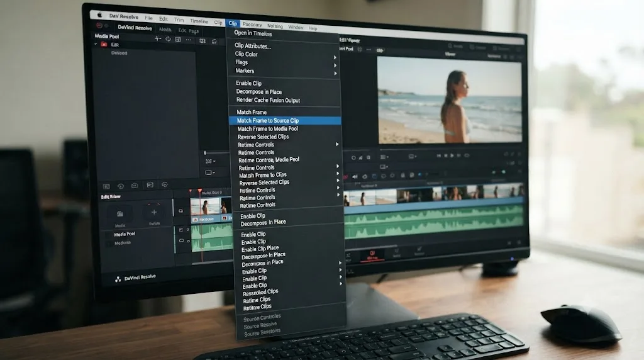Click the clapperboard icon in the toolbar above the Edit Viewer panel

click(x=150, y=185)
